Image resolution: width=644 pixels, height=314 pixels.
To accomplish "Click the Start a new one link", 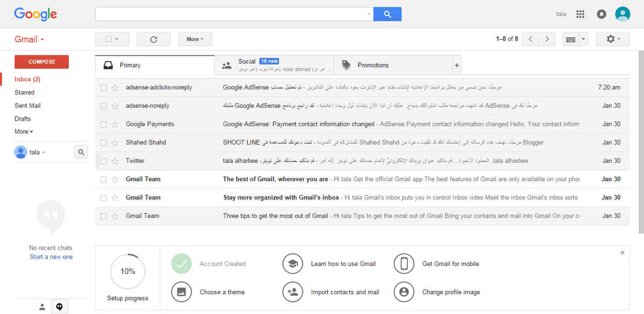I will click(51, 257).
